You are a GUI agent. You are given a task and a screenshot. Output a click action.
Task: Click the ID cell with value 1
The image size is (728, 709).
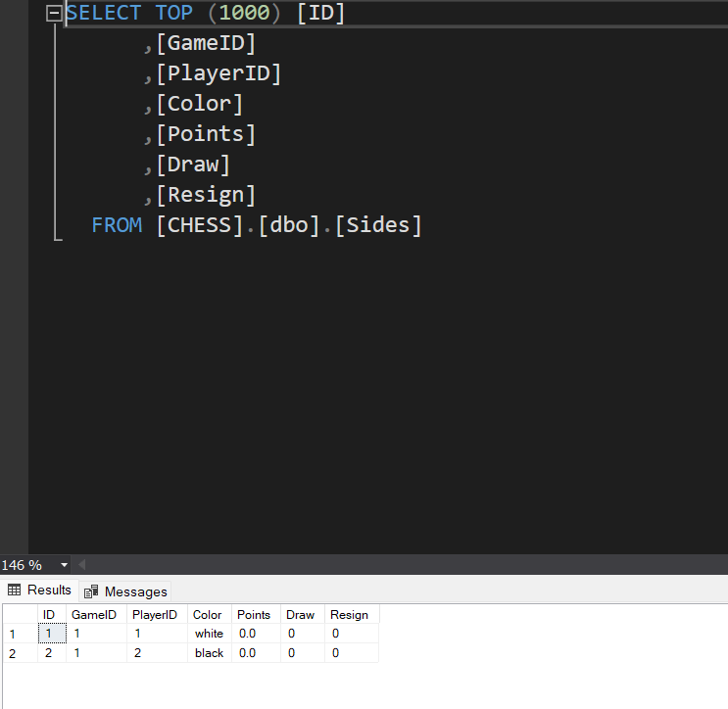[52, 634]
